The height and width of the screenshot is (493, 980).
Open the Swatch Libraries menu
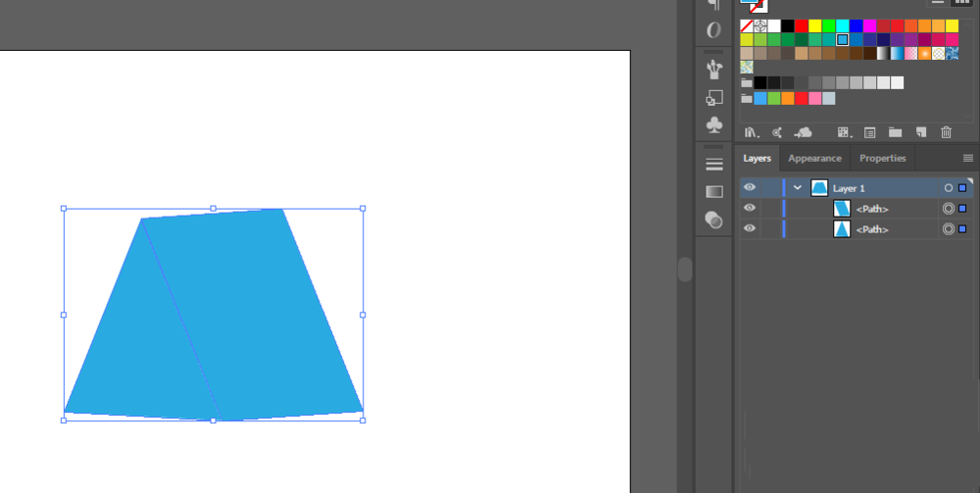click(x=752, y=132)
